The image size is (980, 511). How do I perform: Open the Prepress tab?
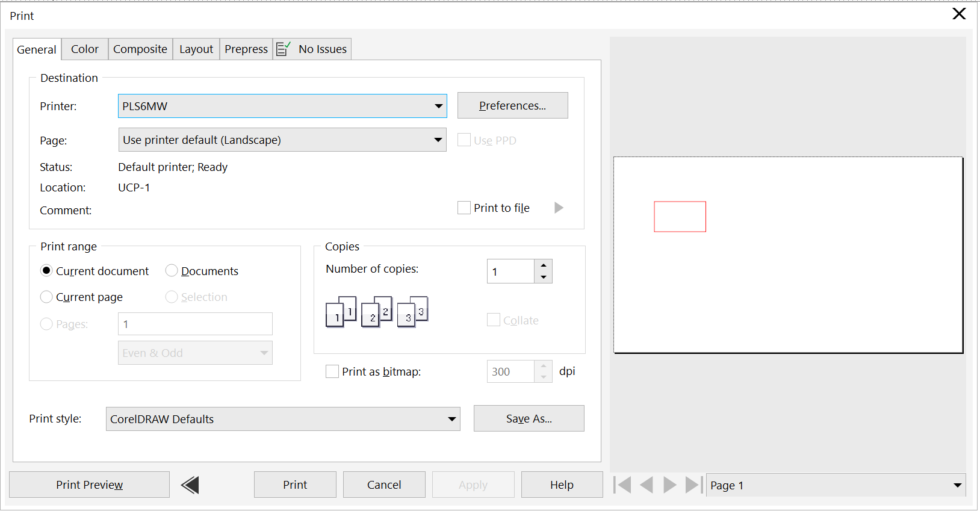point(246,49)
